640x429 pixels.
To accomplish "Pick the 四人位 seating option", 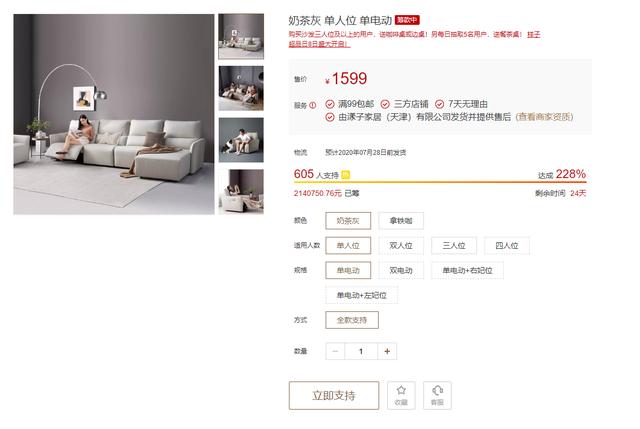I will click(x=507, y=246).
